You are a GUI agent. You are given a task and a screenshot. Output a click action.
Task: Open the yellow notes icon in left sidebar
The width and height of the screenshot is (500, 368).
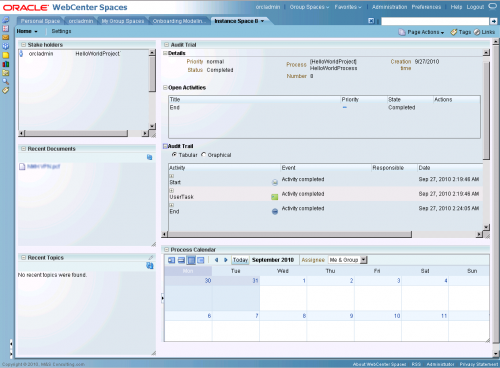point(6,55)
